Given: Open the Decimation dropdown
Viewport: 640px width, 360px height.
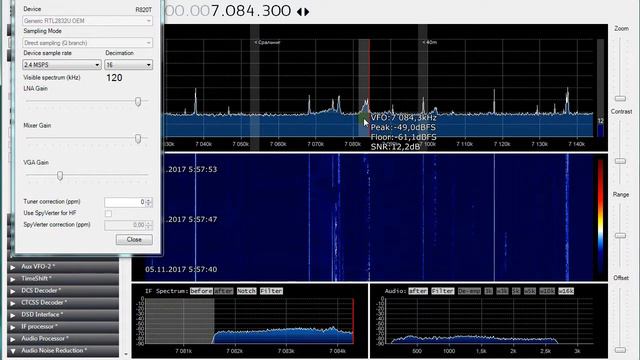Looking at the screenshot, I should click(x=129, y=65).
